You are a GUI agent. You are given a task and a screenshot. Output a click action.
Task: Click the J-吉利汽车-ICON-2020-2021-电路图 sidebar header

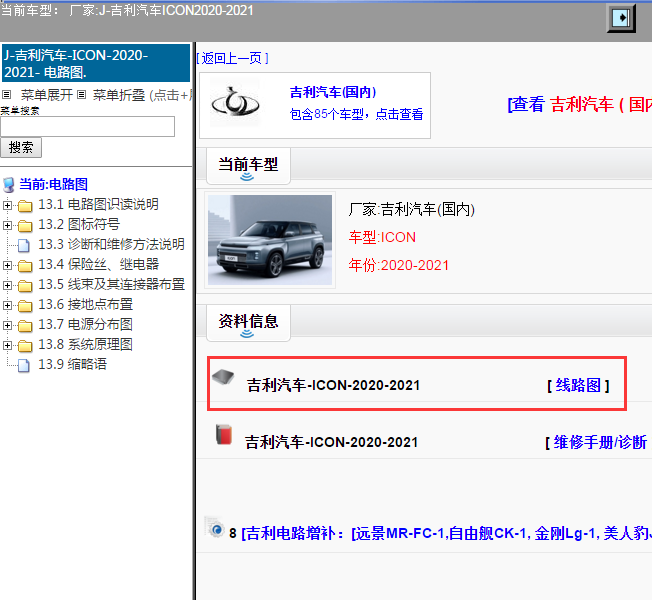click(96, 63)
